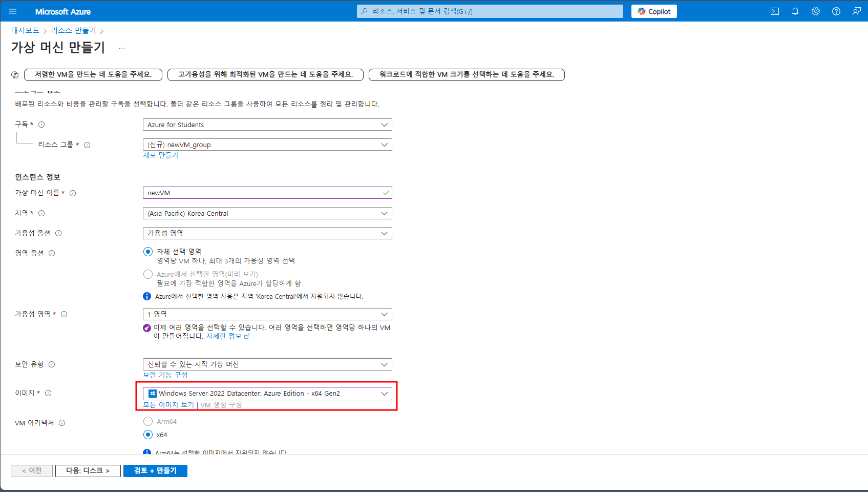Open portal settings gear
Screen dimensions: 868x492
coord(816,11)
